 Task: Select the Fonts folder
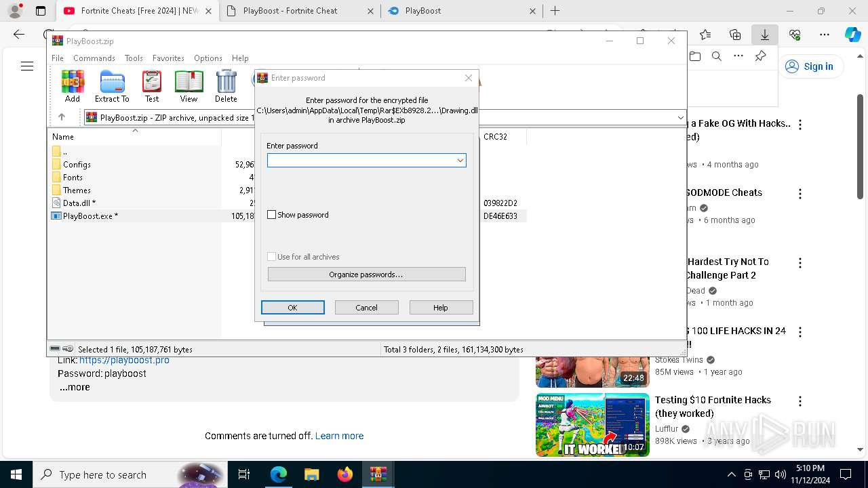(x=73, y=177)
